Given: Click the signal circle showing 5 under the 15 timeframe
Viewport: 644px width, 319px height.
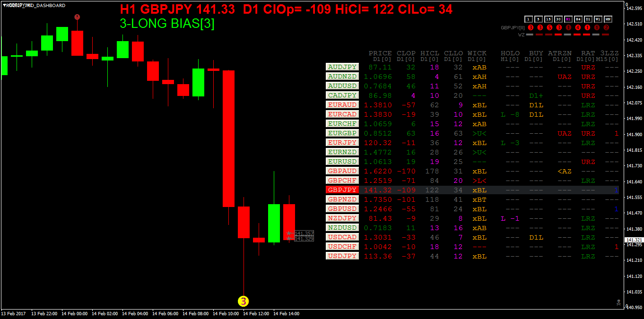Looking at the screenshot, I should point(549,27).
